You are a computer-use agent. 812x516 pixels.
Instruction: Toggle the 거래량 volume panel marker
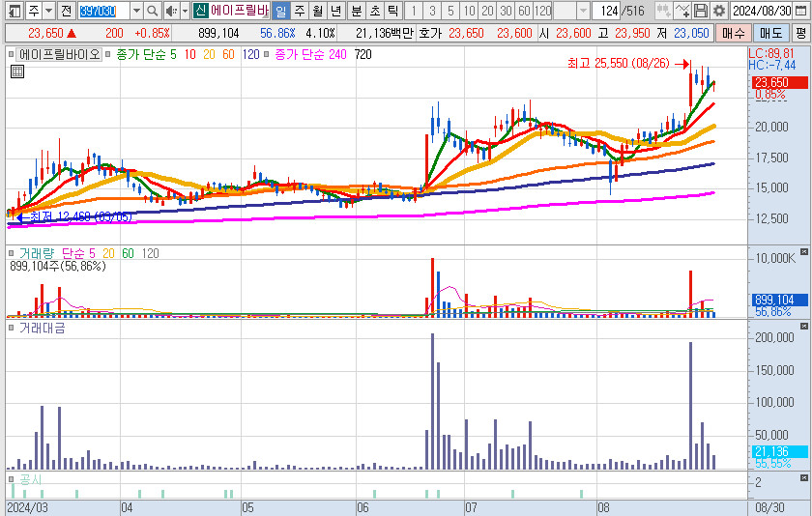point(12,253)
